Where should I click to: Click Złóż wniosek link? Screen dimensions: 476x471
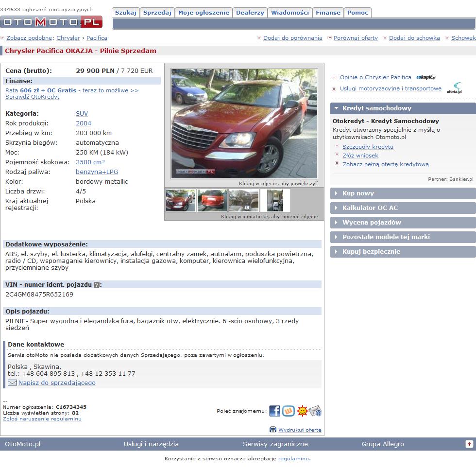point(360,156)
